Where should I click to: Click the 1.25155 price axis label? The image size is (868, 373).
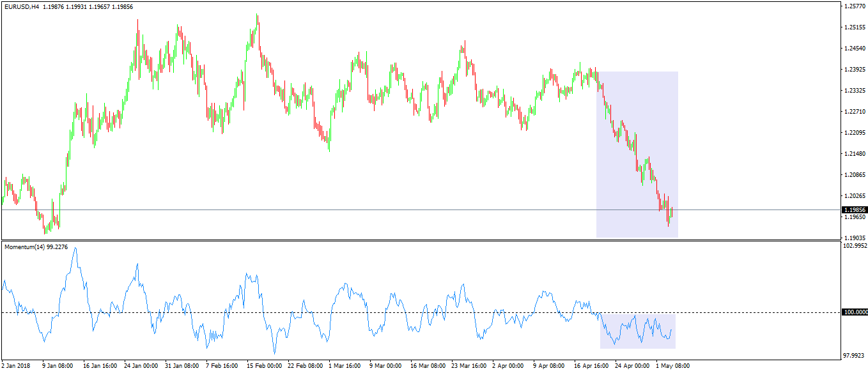855,27
